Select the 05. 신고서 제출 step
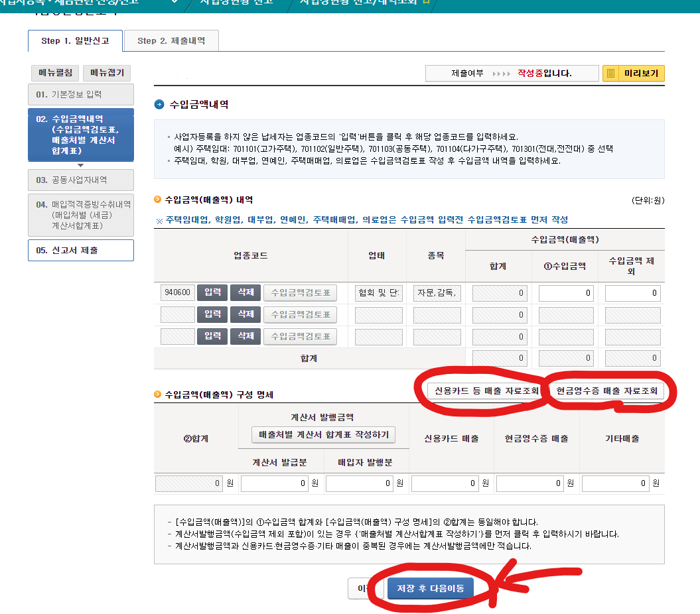Screen dimensions: 700x614 (80, 250)
